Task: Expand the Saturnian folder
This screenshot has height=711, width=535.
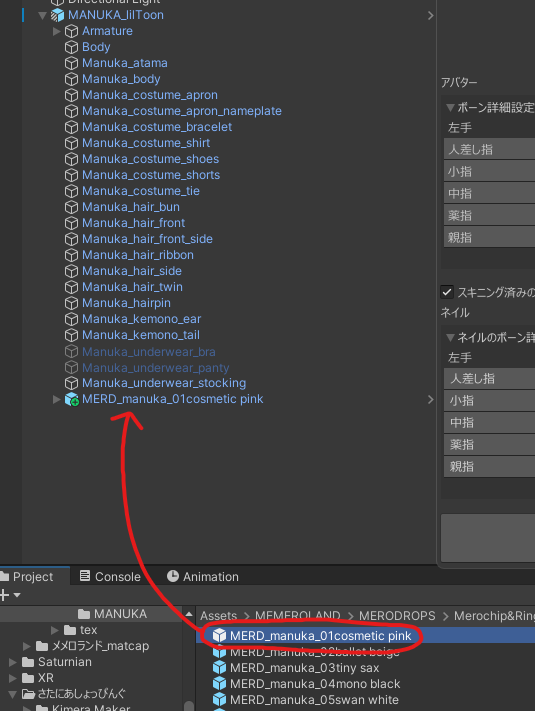Action: tap(13, 662)
